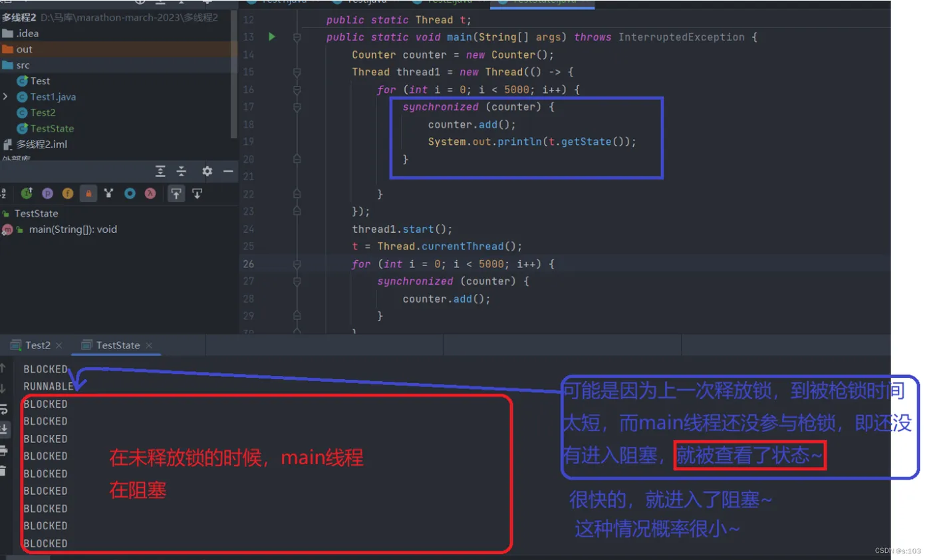Toggle Show Properties filter in Structure
Screen dimensions: 931x560
(47, 194)
